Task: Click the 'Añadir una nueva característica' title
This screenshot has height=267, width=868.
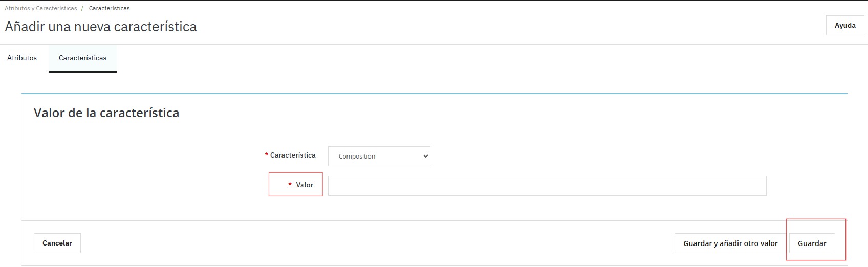Action: 101,27
